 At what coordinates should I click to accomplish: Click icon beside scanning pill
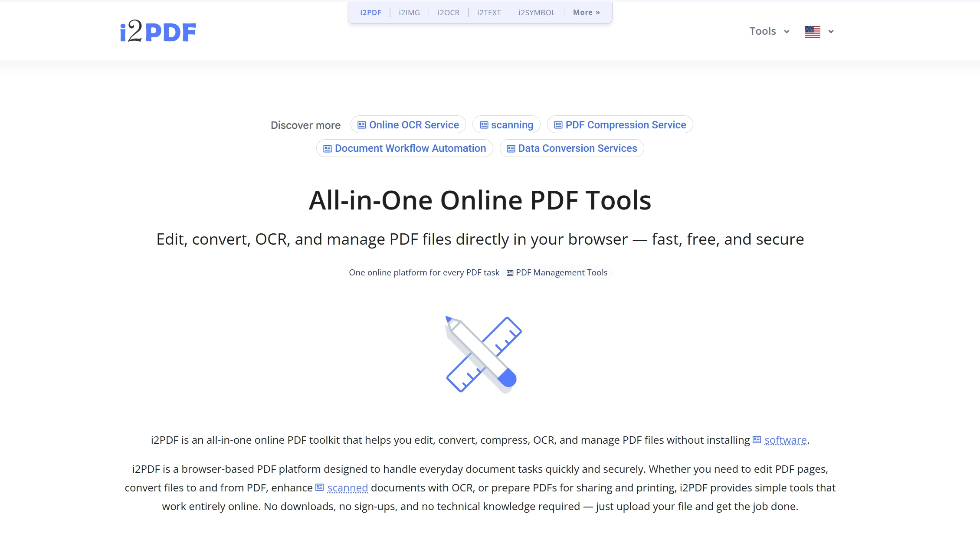[x=484, y=125]
